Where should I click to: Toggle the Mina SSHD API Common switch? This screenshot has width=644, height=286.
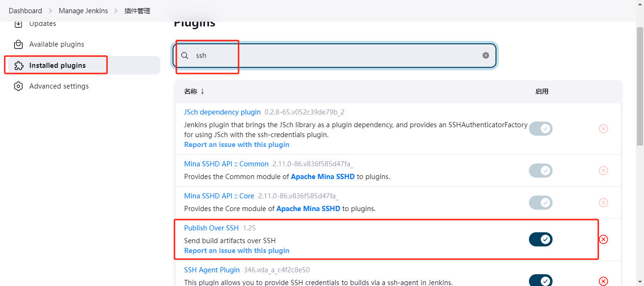tap(540, 171)
